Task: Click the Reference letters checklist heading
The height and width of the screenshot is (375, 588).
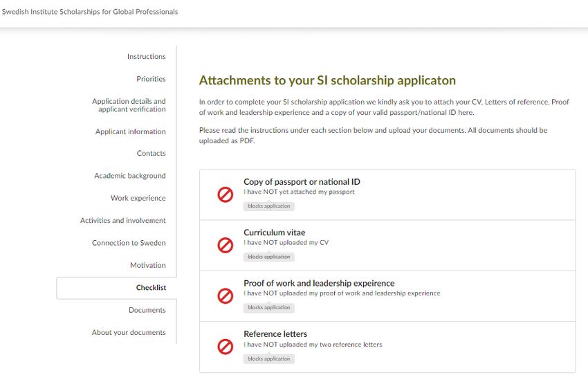Action: [x=275, y=333]
